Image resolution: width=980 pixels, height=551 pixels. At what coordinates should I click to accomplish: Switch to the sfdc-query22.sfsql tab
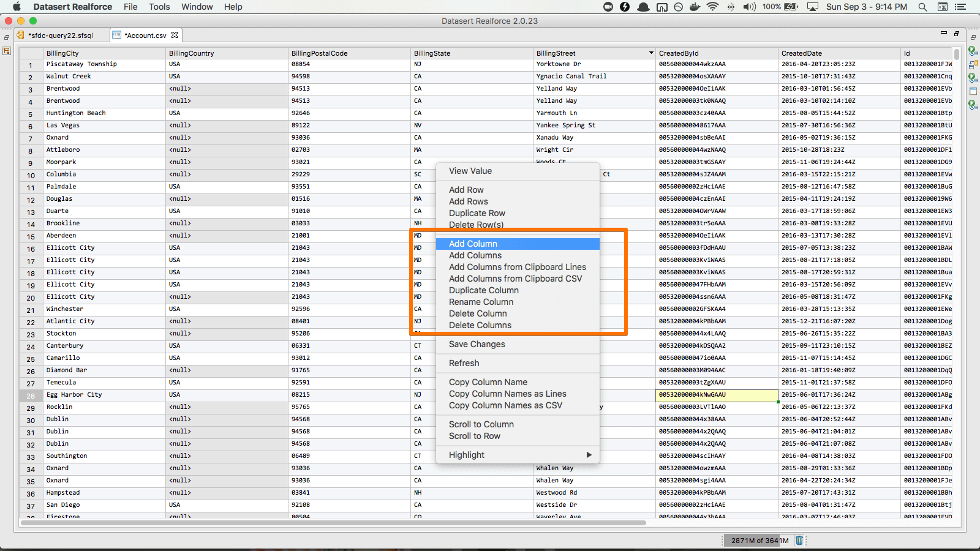coord(60,36)
